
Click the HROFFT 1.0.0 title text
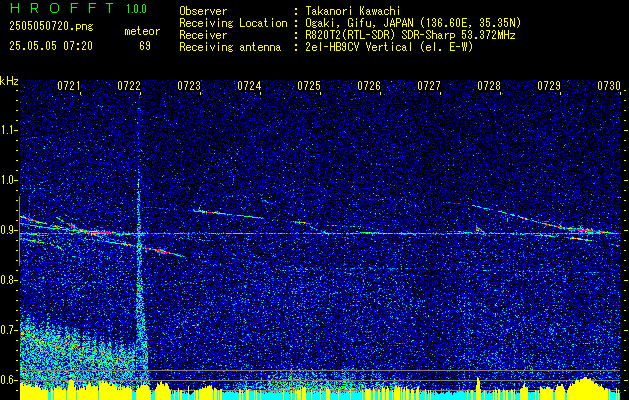coord(79,8)
